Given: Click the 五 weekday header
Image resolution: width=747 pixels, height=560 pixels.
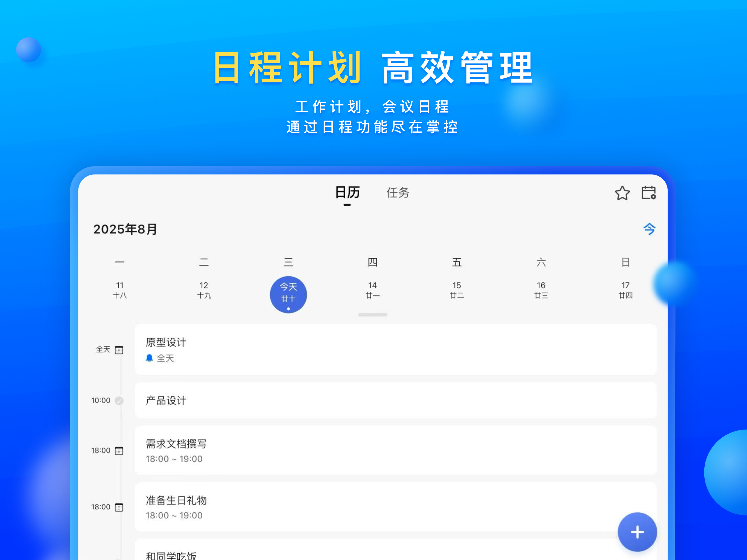Looking at the screenshot, I should [457, 262].
